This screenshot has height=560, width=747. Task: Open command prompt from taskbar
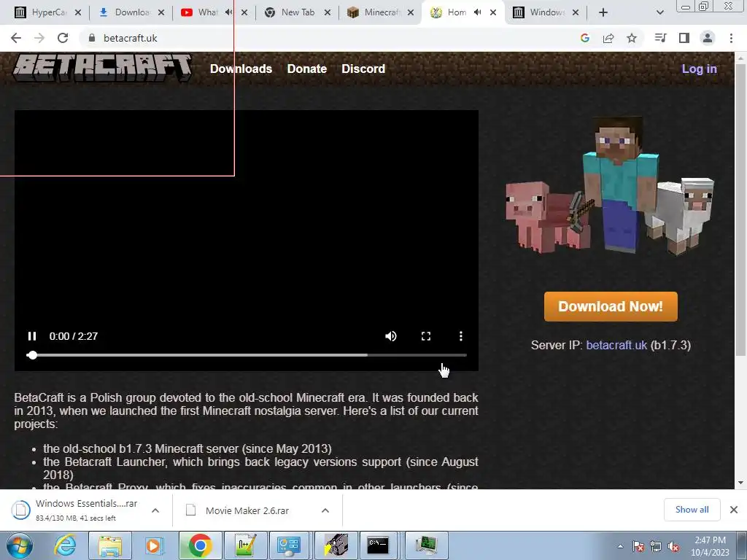click(379, 545)
